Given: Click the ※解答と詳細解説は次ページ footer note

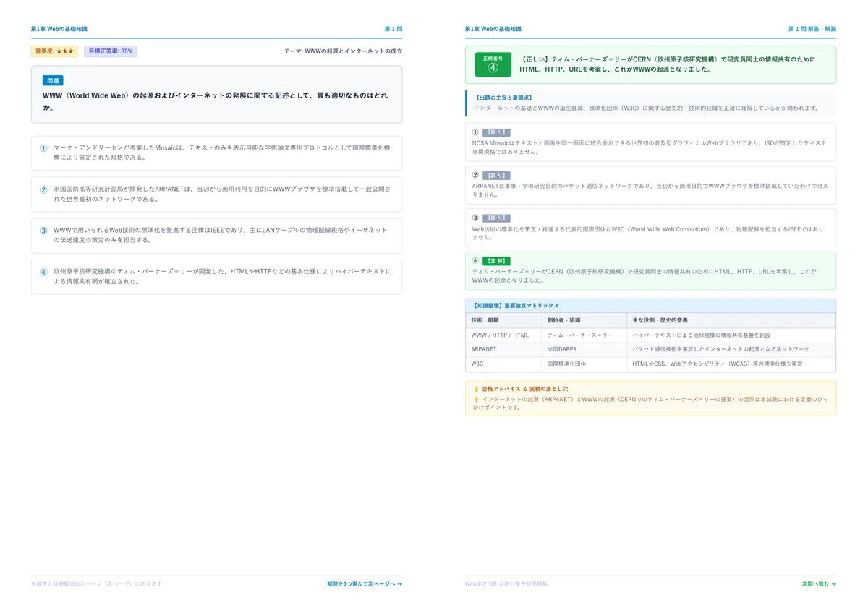Looking at the screenshot, I should point(96,583).
